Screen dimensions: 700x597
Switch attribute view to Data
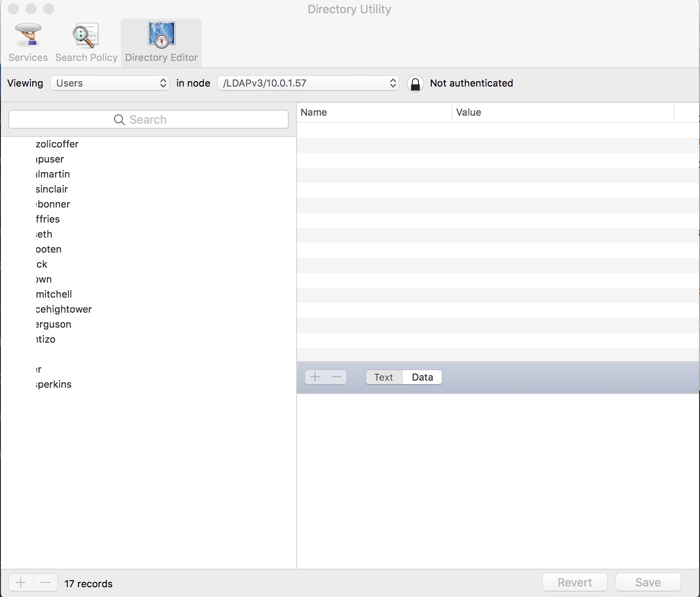pyautogui.click(x=422, y=377)
